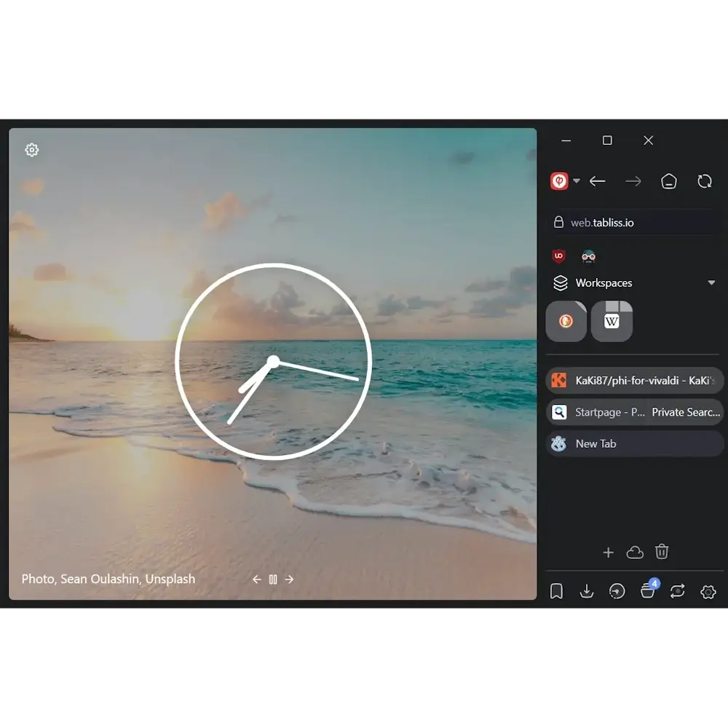Screen dimensions: 728x728
Task: Open the Sean Oulashin photographer link
Action: (x=100, y=579)
